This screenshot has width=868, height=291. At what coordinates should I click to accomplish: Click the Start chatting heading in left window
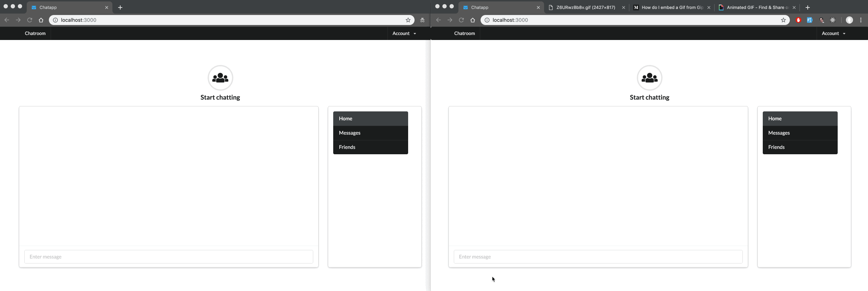pyautogui.click(x=220, y=97)
